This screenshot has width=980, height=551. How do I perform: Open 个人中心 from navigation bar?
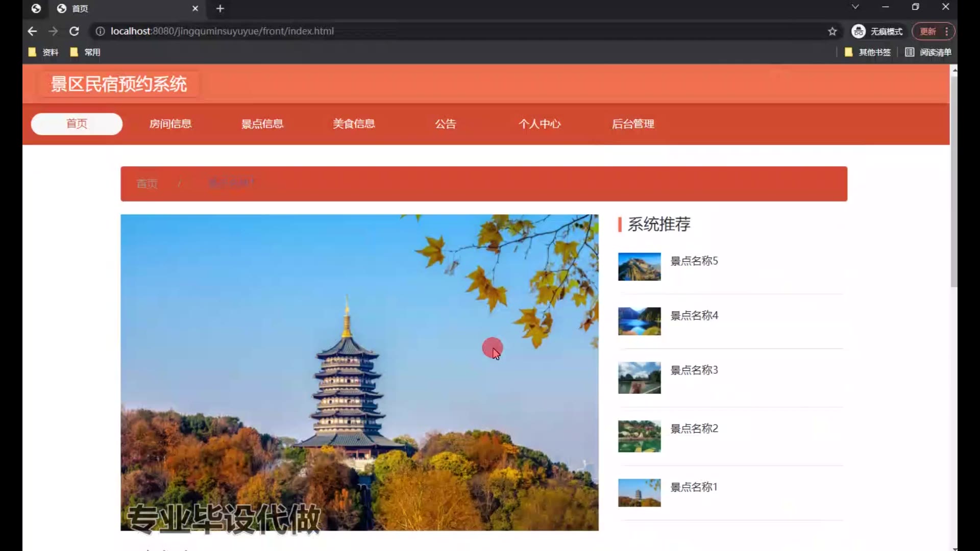(540, 124)
